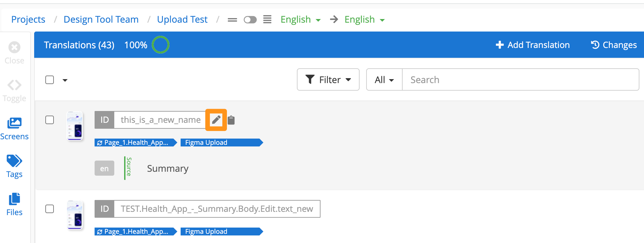Open the Changes history
The height and width of the screenshot is (243, 644).
tap(613, 45)
